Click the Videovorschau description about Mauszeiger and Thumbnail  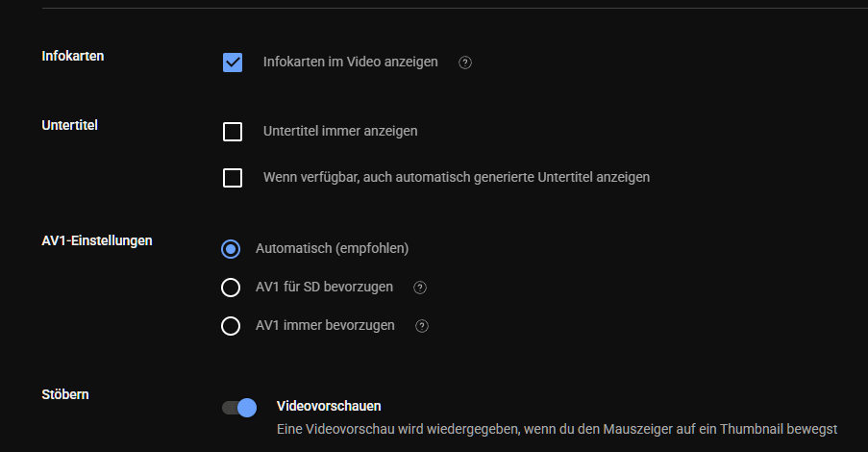557,429
